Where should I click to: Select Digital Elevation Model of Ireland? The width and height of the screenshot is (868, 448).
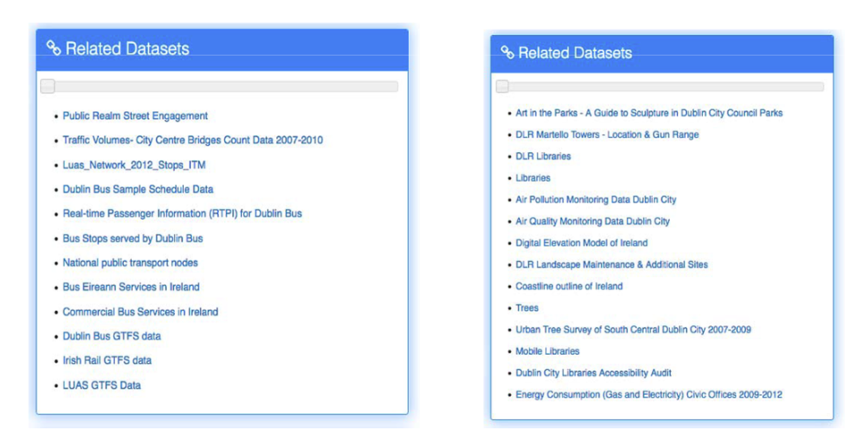coord(581,243)
